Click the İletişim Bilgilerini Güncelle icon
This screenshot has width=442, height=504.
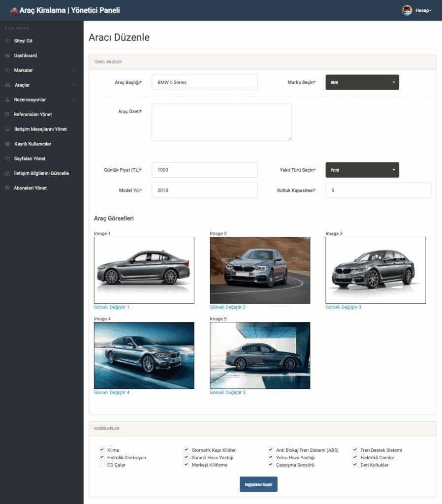pos(7,173)
